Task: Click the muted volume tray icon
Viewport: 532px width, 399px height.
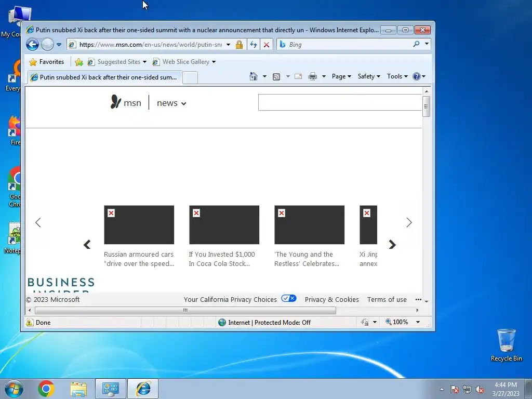Action: pos(480,390)
